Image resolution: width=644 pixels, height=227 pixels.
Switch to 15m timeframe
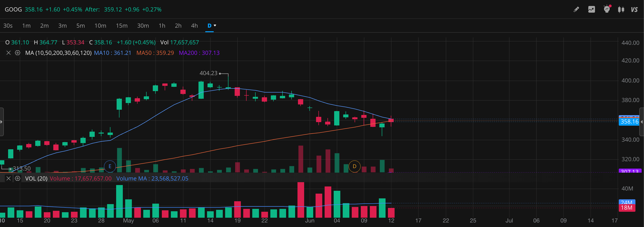pos(122,26)
